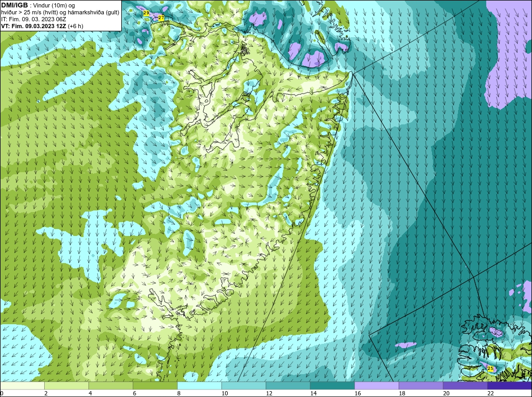Click the legend scale label '16'
The width and height of the screenshot is (532, 397).
coord(358,393)
